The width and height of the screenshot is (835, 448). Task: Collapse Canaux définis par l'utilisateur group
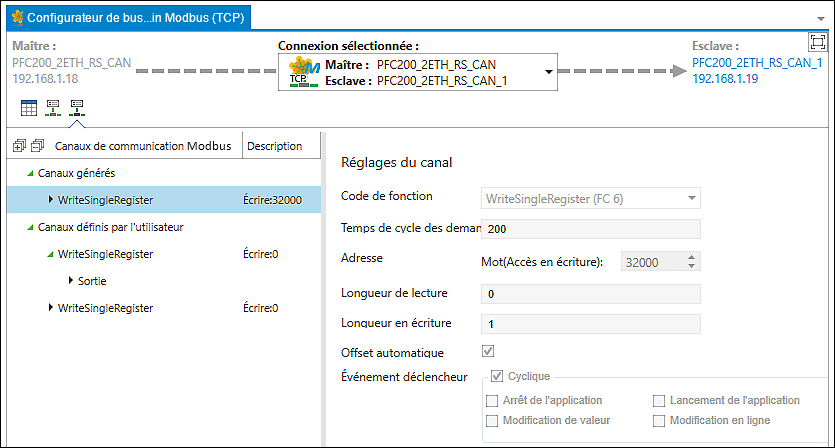point(30,227)
